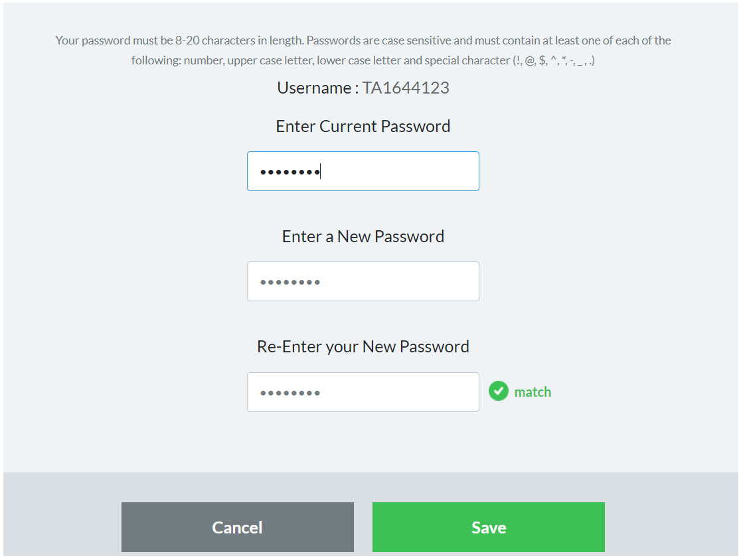Viewport: 739px width, 560px height.
Task: Focus the 'Enter a New Password' field
Action: [x=363, y=281]
